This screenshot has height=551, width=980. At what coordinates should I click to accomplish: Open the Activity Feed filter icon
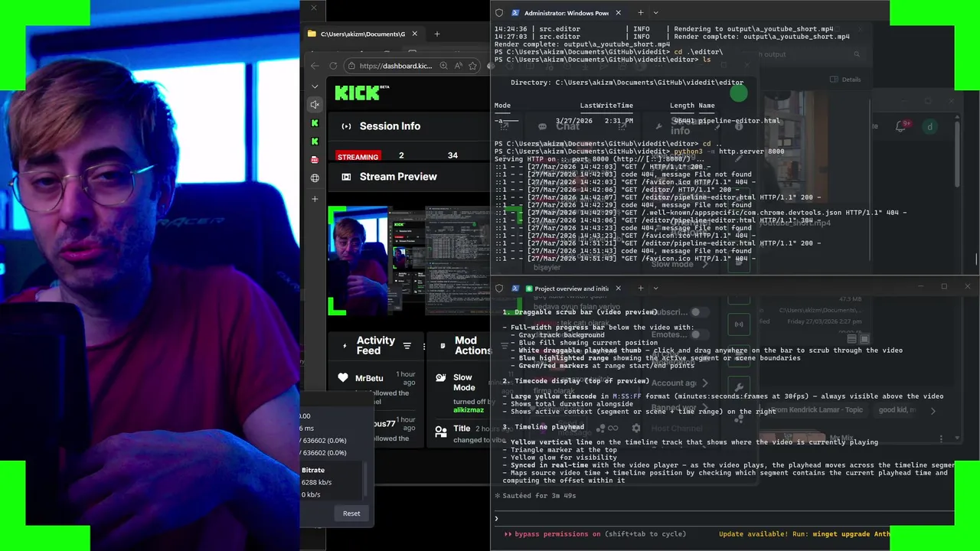407,346
